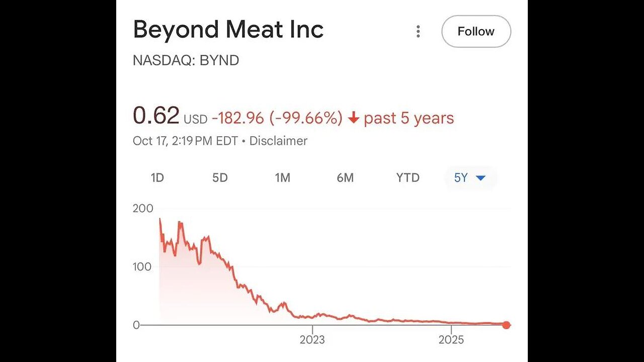Click the 2025 axis label

pos(452,339)
